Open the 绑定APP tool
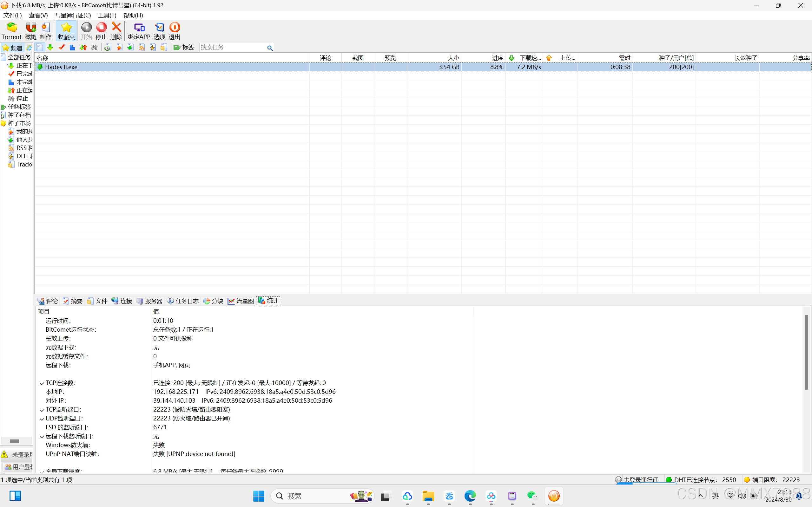The height and width of the screenshot is (507, 812). pos(139,30)
